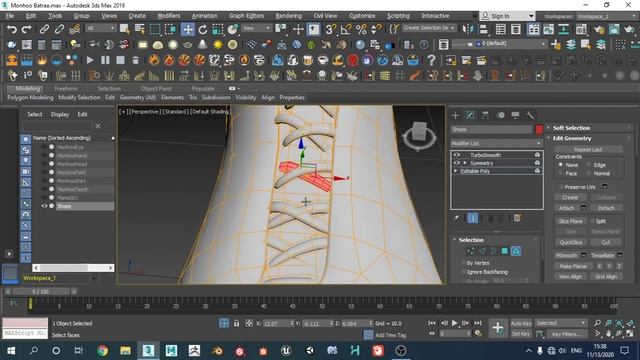The image size is (640, 360).
Task: Click Show End Result toggle under stack
Action: [x=473, y=218]
